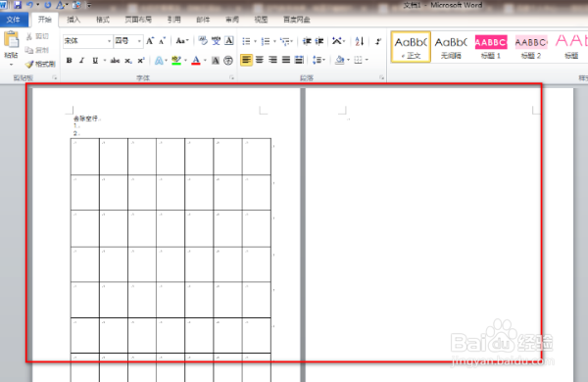Apply the 标题 2 heading style
The image size is (588, 382).
531,47
